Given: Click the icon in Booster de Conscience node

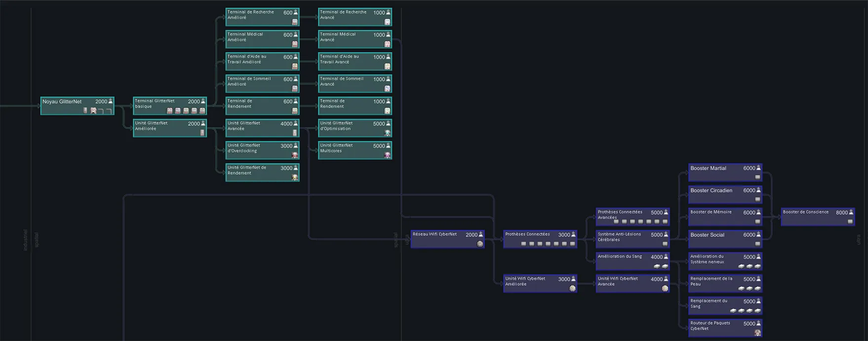Looking at the screenshot, I should tap(850, 222).
